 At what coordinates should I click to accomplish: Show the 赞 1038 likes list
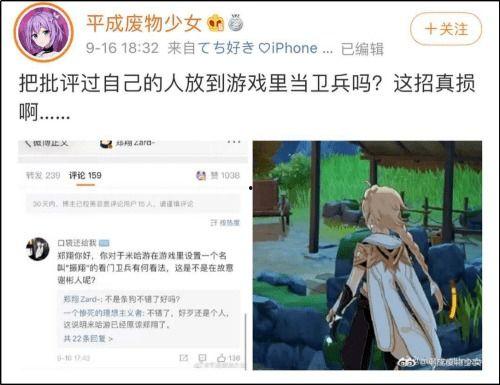(x=218, y=176)
